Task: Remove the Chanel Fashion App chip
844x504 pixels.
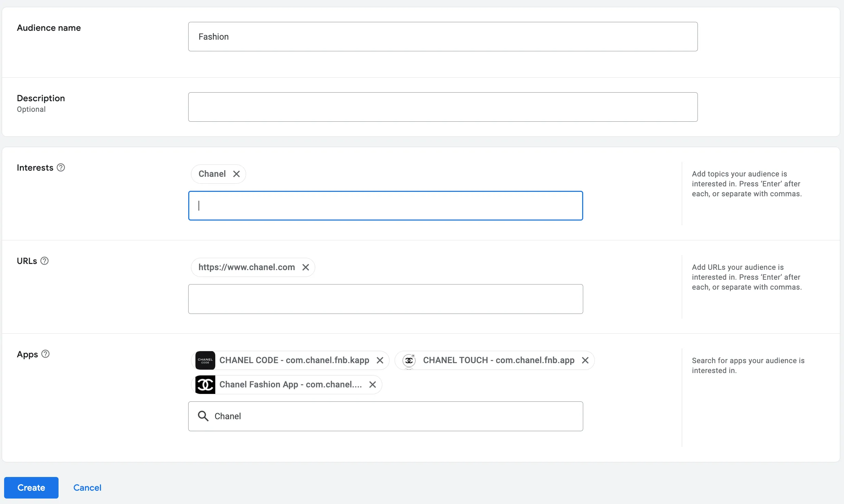Action: tap(373, 385)
